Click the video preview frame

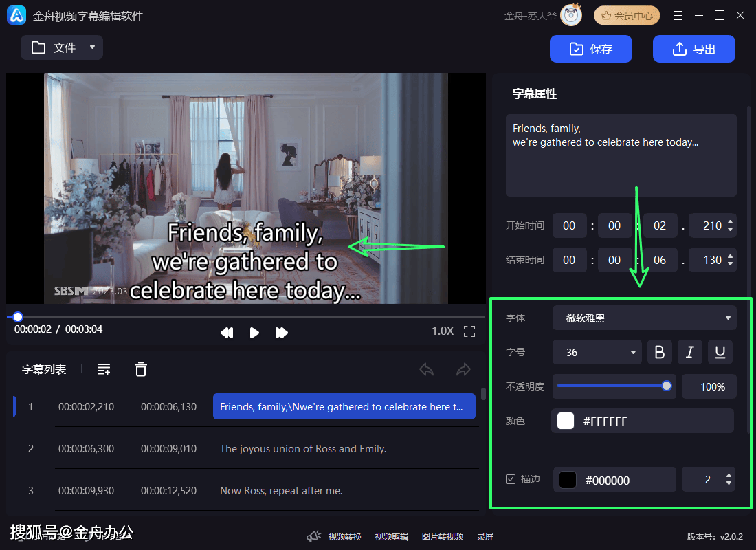pos(246,188)
